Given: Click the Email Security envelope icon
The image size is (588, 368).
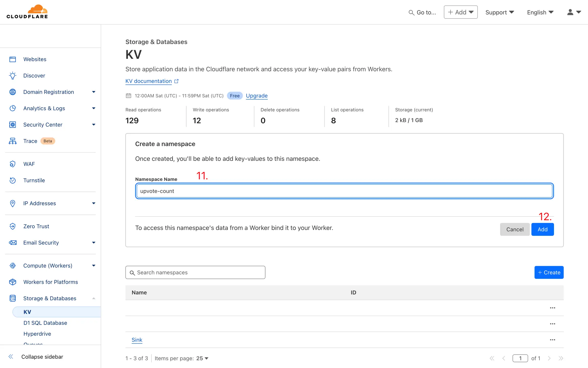Looking at the screenshot, I should (13, 243).
